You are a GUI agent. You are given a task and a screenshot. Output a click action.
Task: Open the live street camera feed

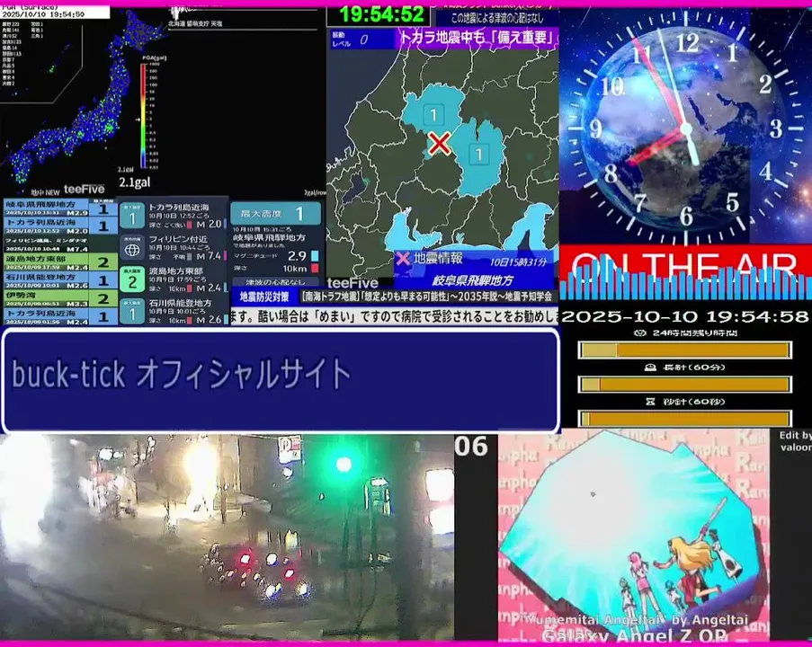pos(227,537)
